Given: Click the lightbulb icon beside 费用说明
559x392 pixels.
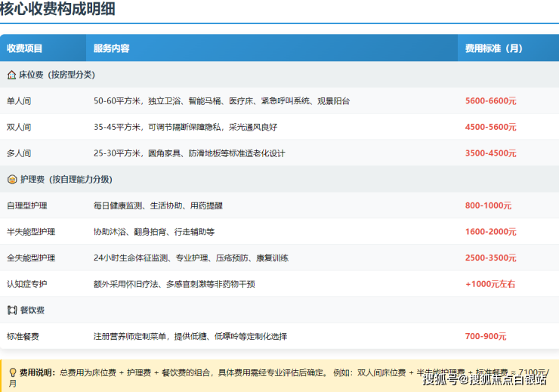Looking at the screenshot, I should (x=12, y=372).
